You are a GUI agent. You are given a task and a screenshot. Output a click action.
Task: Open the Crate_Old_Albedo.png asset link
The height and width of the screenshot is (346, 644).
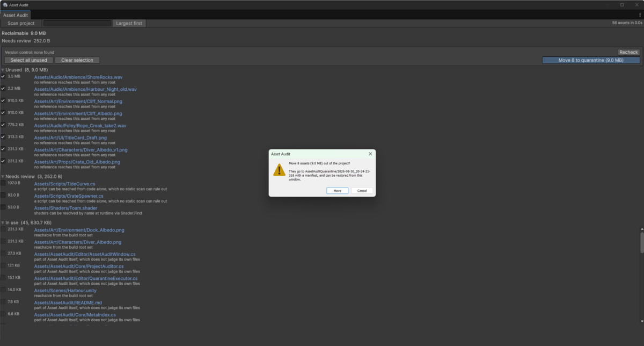click(x=77, y=162)
